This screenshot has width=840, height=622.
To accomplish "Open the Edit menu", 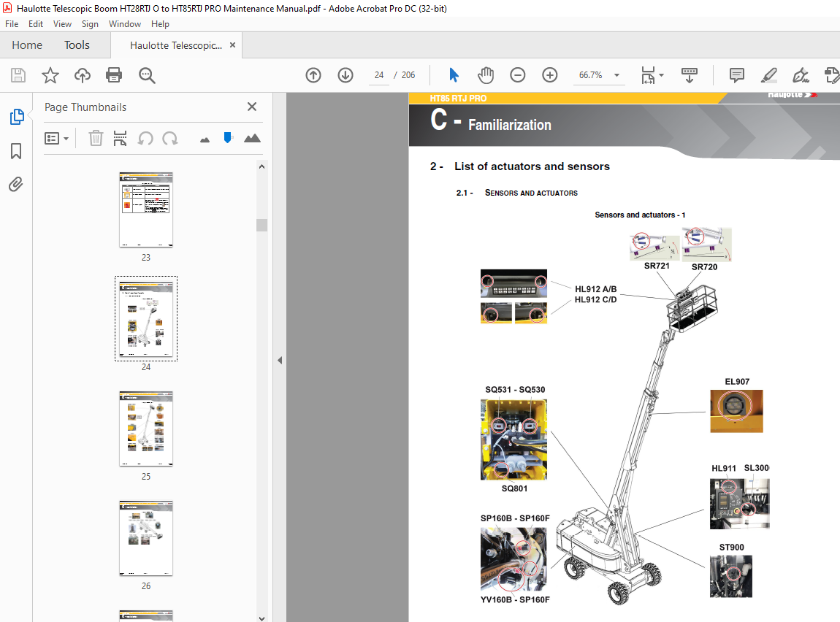I will coord(36,24).
